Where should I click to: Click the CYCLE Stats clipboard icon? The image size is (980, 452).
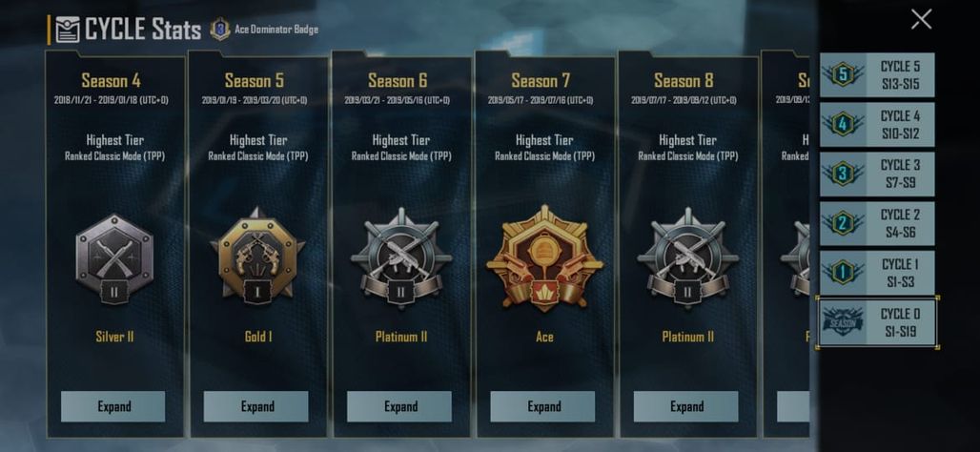pos(68,30)
